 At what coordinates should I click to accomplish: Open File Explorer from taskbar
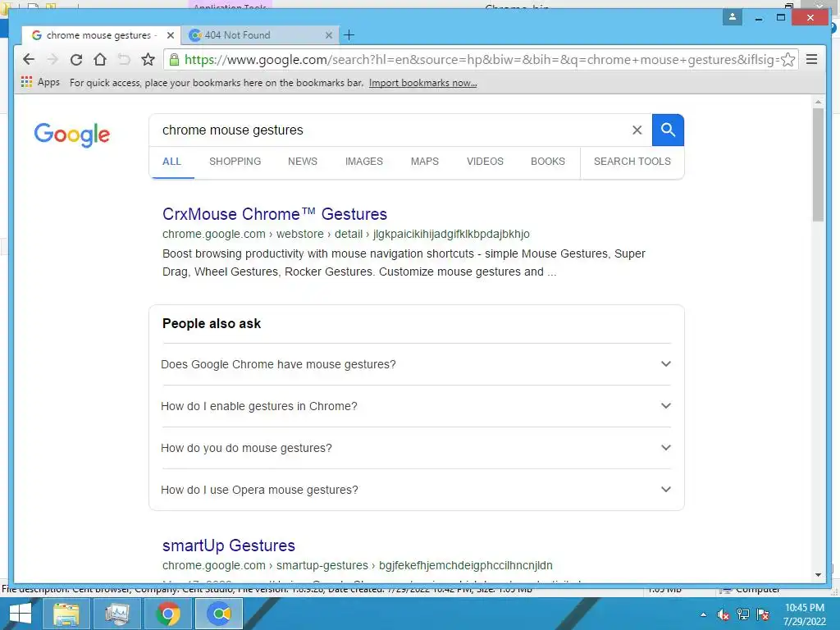click(x=66, y=614)
